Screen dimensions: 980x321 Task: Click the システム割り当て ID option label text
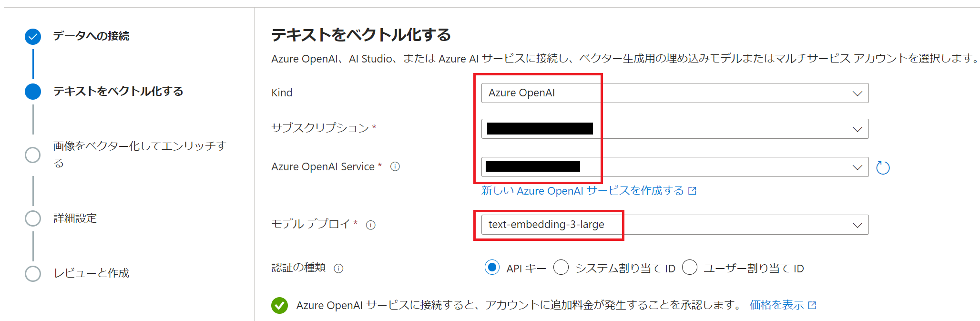tap(625, 269)
